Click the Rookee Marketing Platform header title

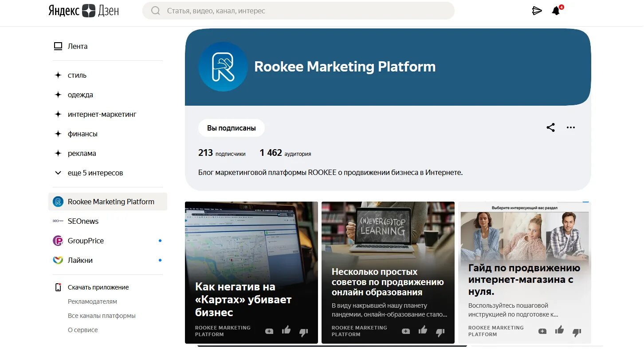point(345,67)
